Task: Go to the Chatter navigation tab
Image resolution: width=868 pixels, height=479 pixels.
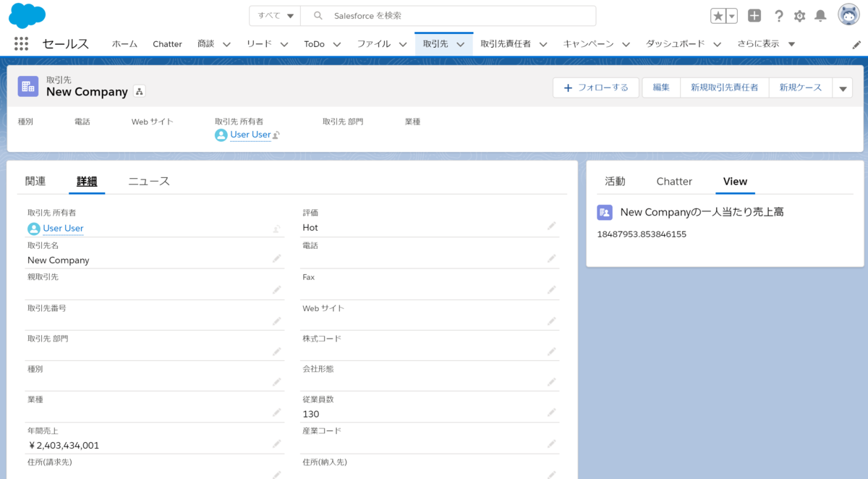Action: pyautogui.click(x=167, y=44)
